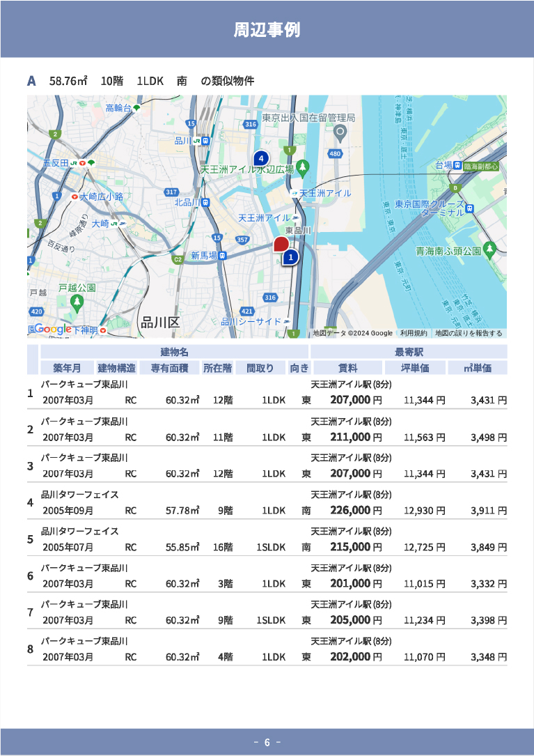Click the 地図データ ©2024 Google attribution
The height and width of the screenshot is (756, 534).
coord(352,333)
